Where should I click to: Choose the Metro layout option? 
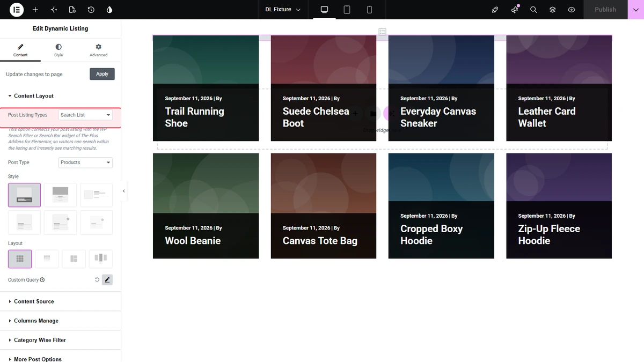point(74,259)
